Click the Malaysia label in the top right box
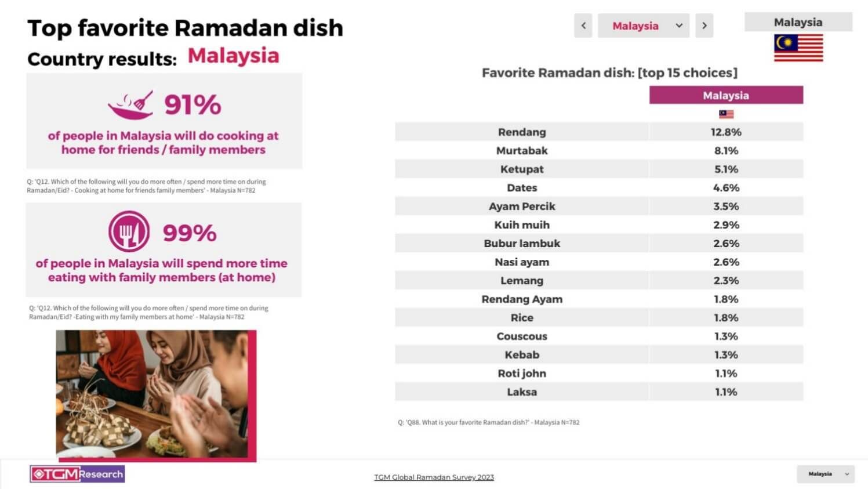 (x=798, y=22)
